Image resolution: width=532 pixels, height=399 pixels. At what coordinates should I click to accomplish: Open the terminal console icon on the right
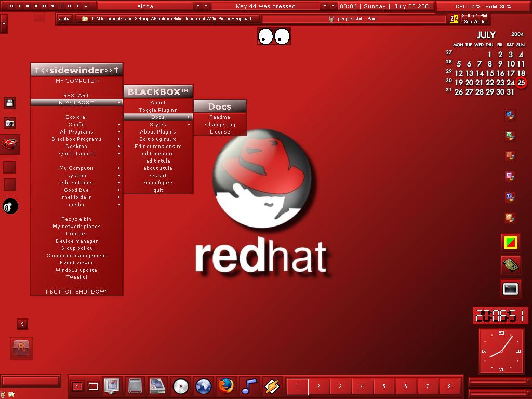tap(511, 289)
